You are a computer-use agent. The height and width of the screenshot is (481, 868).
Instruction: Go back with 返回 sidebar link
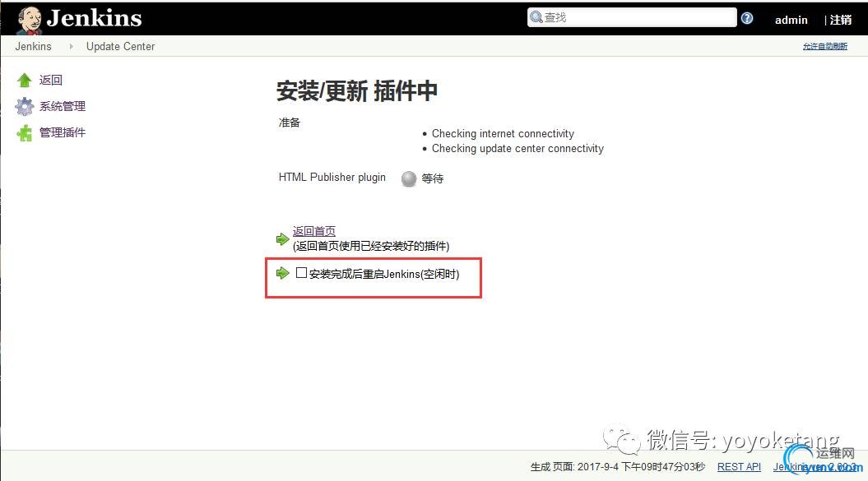[x=50, y=81]
